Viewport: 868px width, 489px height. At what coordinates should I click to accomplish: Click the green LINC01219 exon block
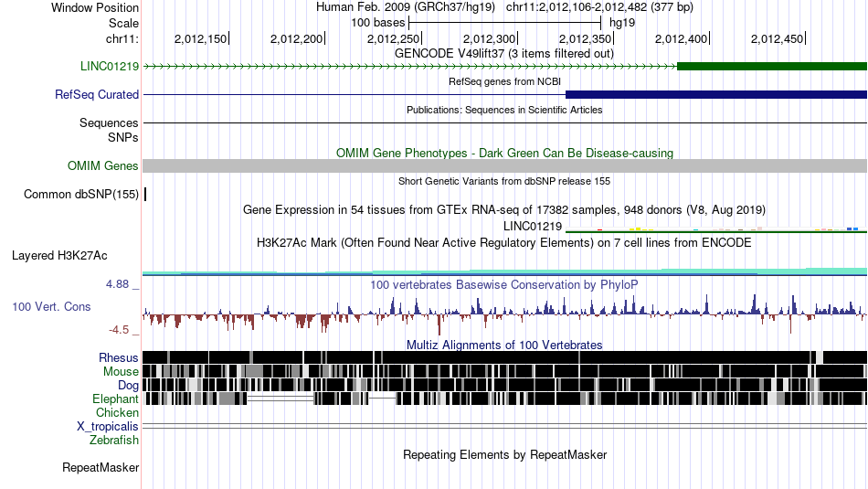pyautogui.click(x=772, y=67)
